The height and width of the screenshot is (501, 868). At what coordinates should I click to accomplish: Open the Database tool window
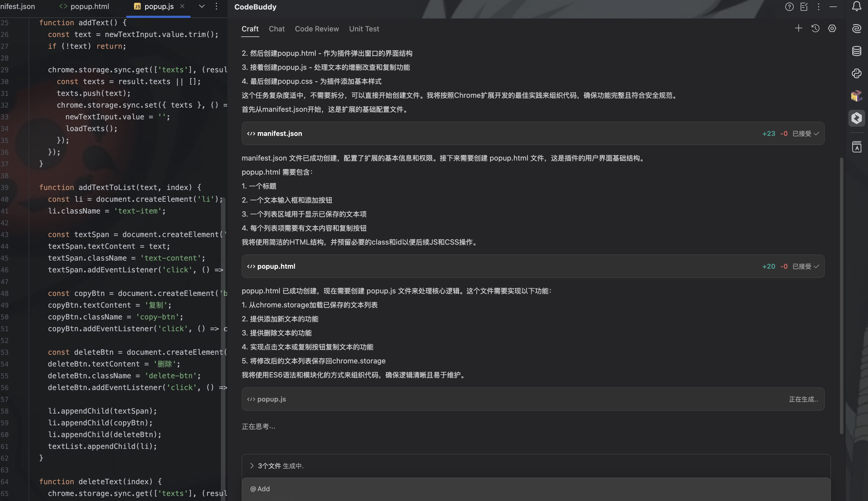(x=856, y=51)
